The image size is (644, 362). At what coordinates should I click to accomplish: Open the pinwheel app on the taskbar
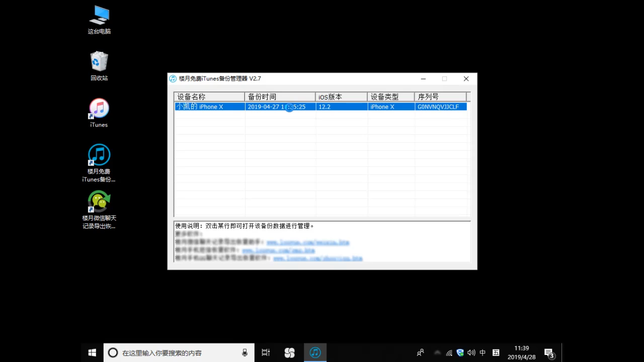(290, 352)
